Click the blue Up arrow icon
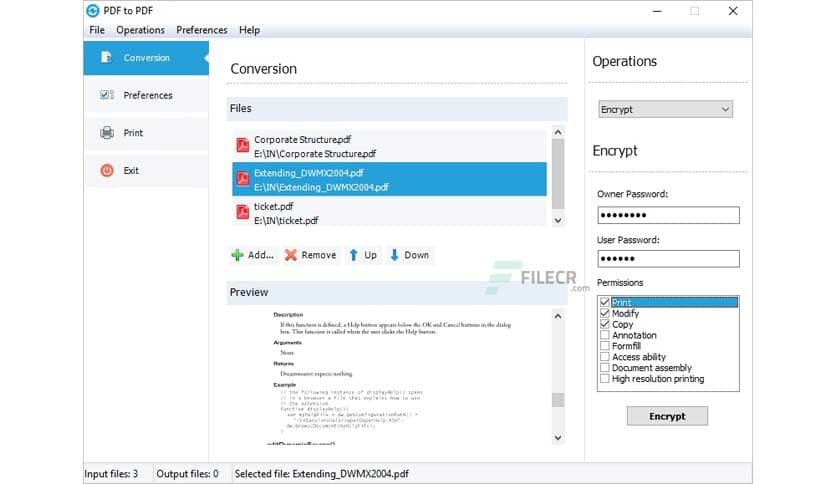836x484 pixels. coord(353,255)
